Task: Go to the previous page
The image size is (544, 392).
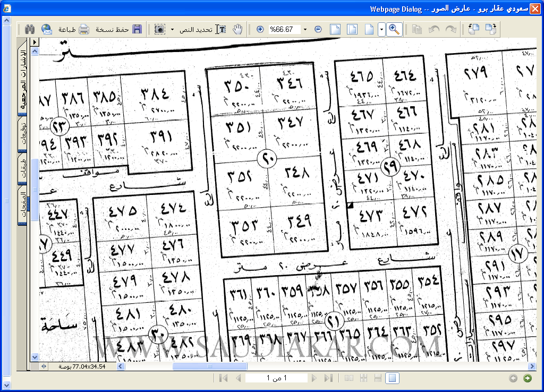Action: click(x=239, y=378)
